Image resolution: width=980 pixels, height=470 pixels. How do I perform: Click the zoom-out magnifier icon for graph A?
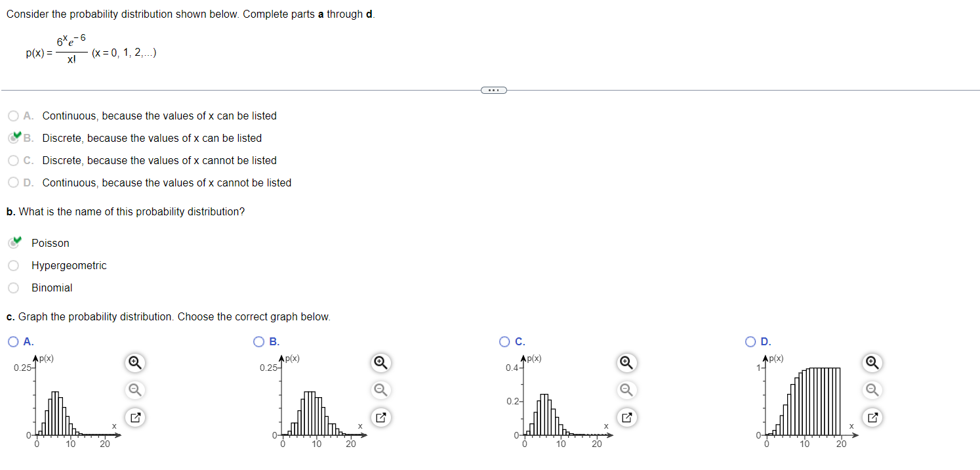pyautogui.click(x=134, y=390)
